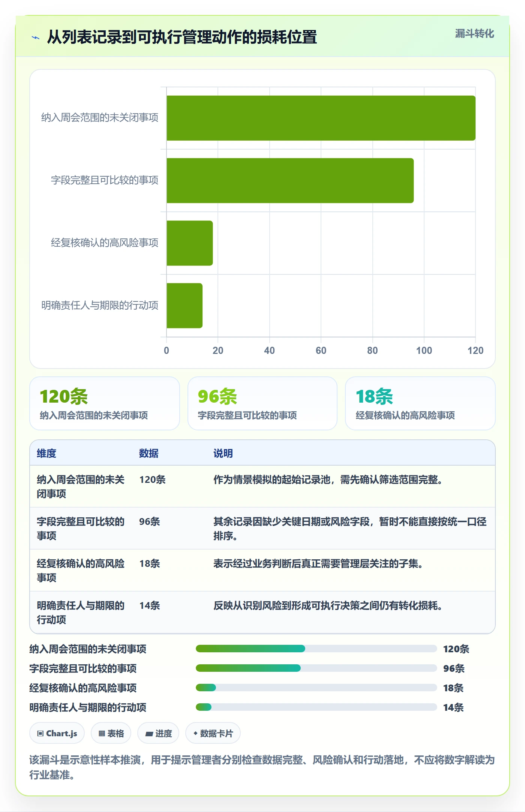525x812 pixels.
Task: Open the 120条 data card
Action: (x=105, y=403)
